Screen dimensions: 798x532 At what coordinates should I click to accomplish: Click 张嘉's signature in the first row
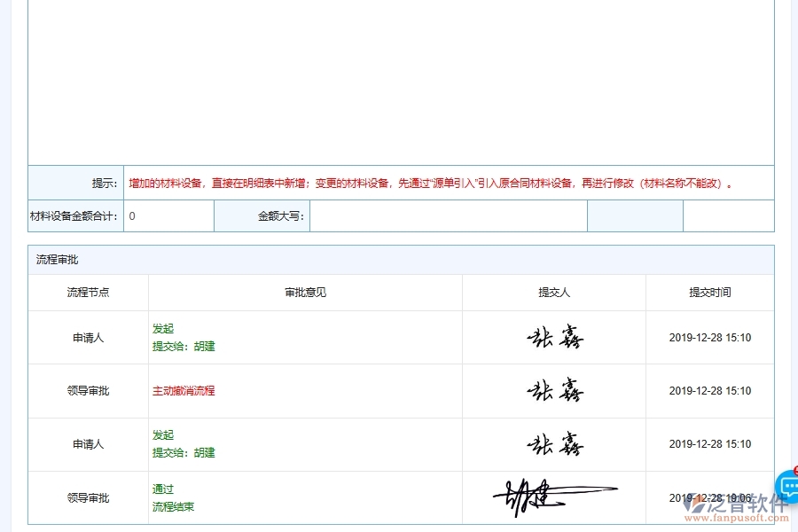[554, 337]
